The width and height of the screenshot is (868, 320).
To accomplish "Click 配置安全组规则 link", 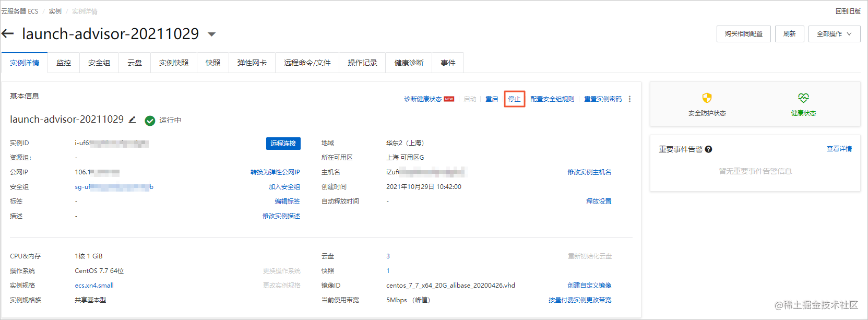I will pyautogui.click(x=552, y=99).
